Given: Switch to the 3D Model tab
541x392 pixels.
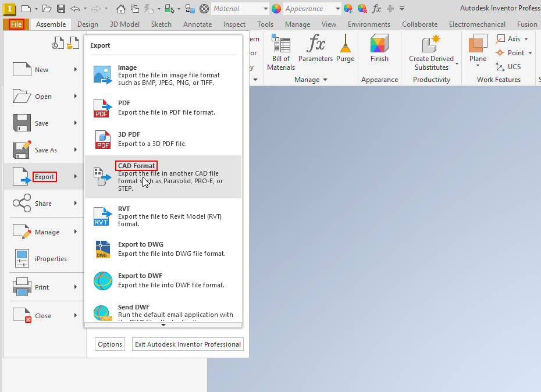Looking at the screenshot, I should click(124, 24).
